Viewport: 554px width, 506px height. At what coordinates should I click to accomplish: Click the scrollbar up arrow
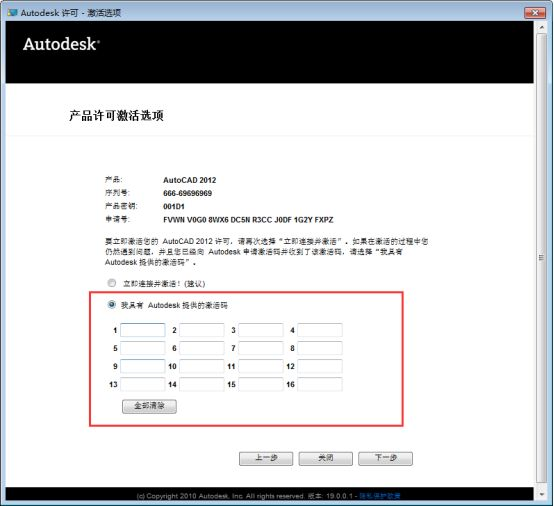(x=542, y=27)
